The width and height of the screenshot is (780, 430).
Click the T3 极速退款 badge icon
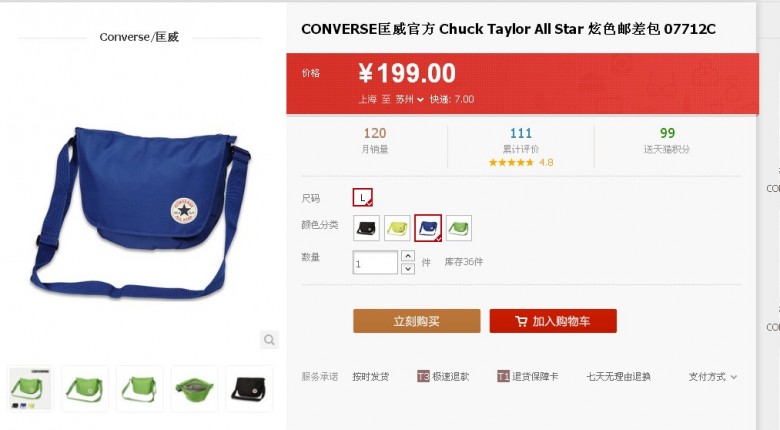pos(423,376)
